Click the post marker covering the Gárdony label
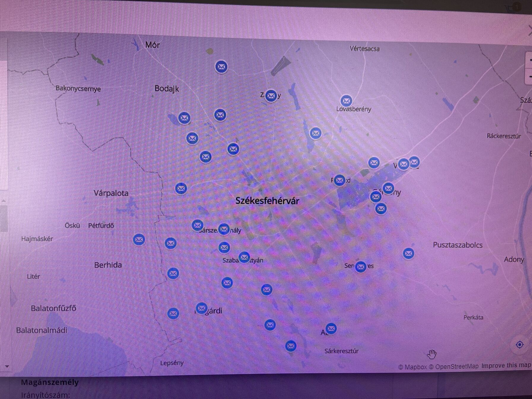Screen dimensions: 532x399 point(388,188)
